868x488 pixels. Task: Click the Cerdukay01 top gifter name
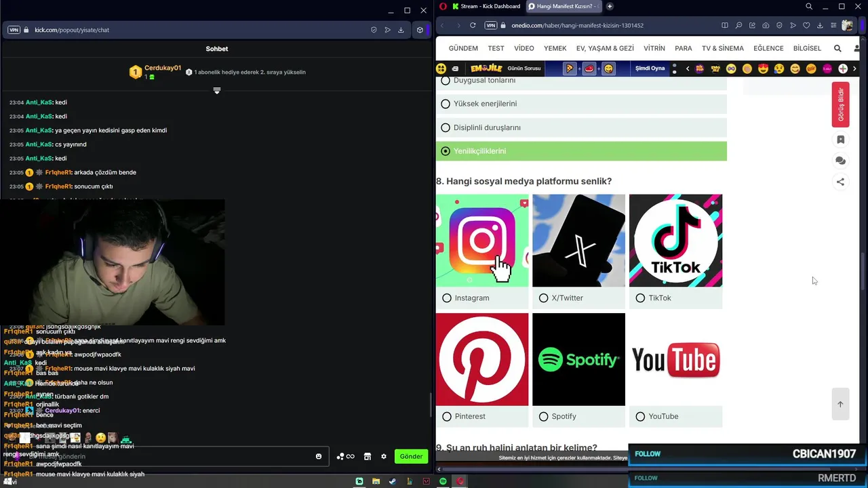(x=163, y=68)
